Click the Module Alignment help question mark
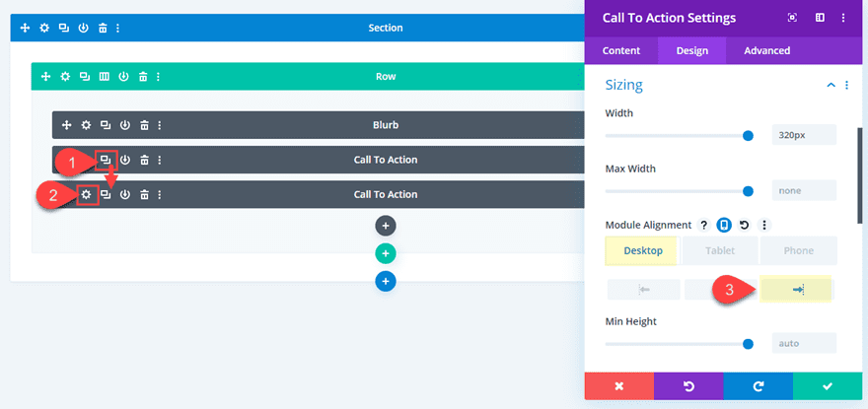 tap(704, 225)
